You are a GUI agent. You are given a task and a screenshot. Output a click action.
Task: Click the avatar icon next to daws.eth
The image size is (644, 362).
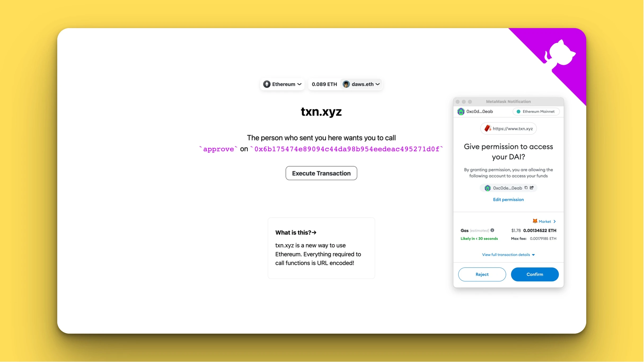click(347, 84)
